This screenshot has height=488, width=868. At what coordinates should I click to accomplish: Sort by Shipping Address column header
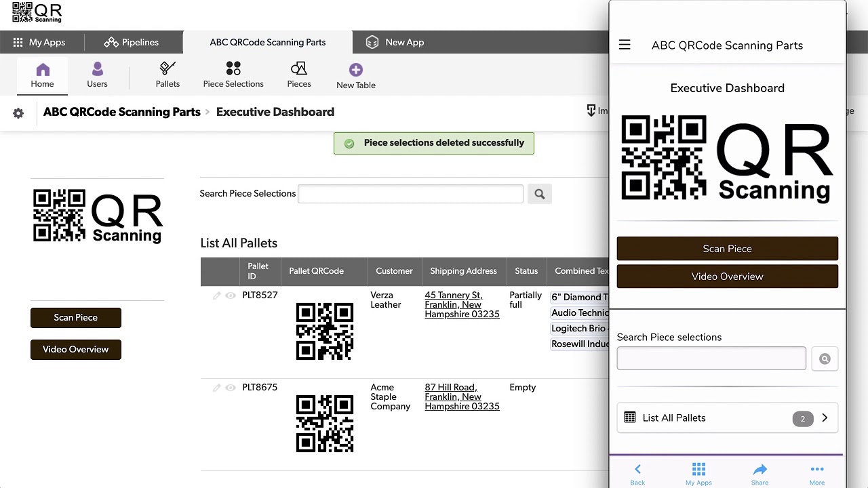pyautogui.click(x=463, y=271)
